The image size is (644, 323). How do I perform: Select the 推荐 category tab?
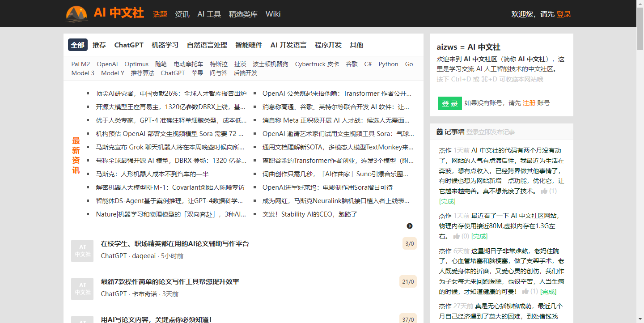[x=99, y=45]
